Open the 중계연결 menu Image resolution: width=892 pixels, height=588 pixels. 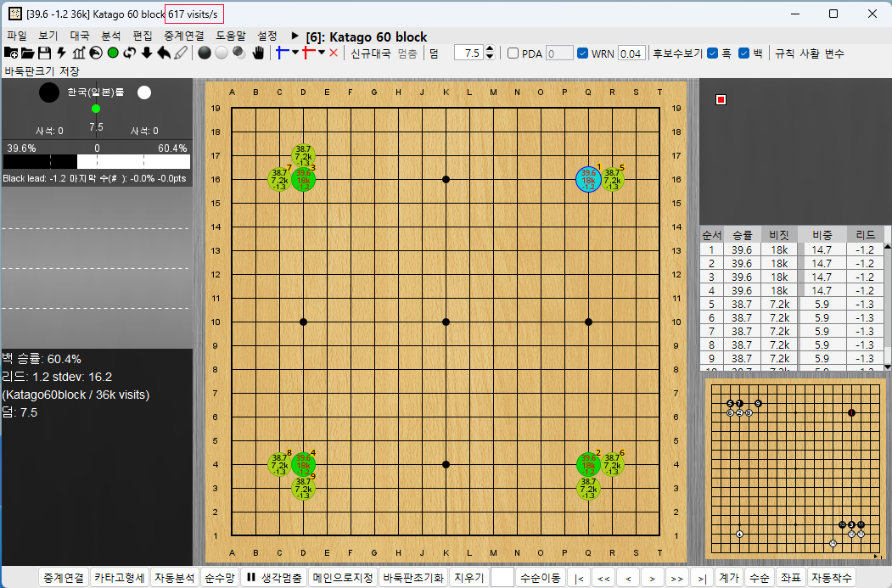[x=184, y=36]
